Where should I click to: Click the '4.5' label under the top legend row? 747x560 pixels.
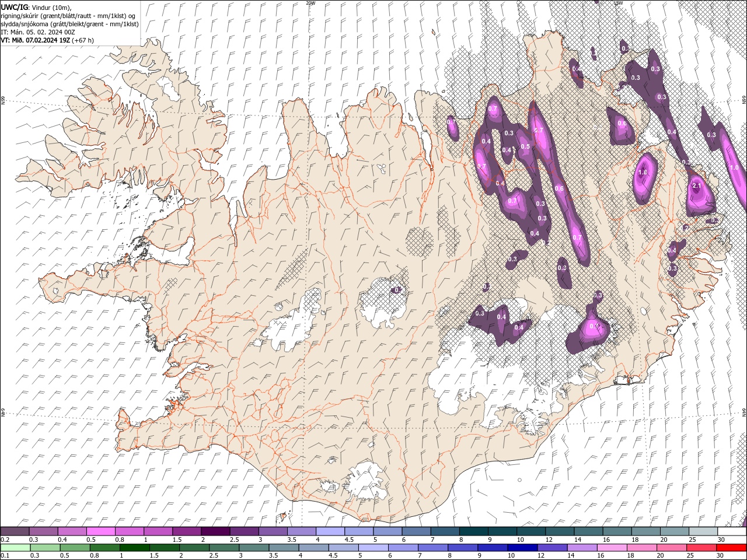pyautogui.click(x=349, y=540)
